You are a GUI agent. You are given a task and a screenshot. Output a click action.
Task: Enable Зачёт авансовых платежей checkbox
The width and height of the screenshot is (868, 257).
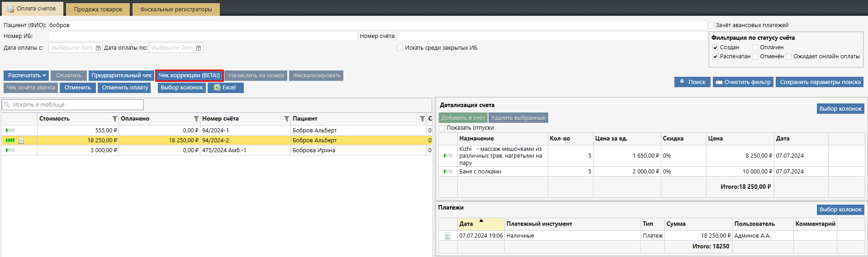tap(711, 25)
